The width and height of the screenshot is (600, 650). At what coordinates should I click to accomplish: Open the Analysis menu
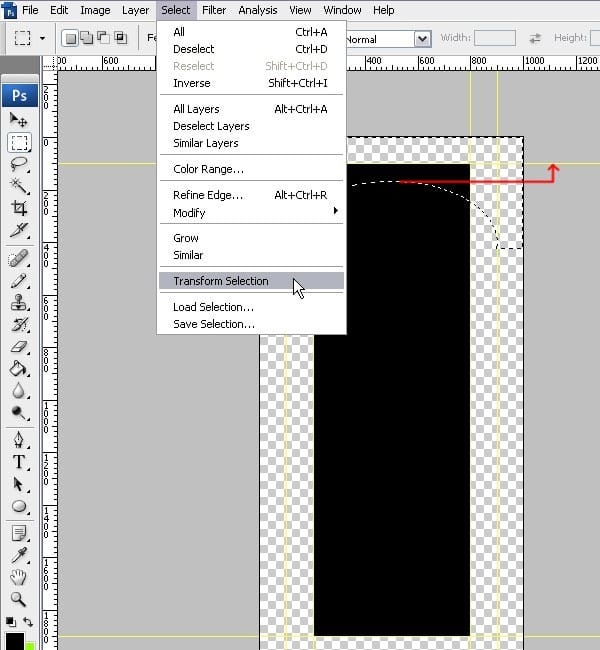257,10
